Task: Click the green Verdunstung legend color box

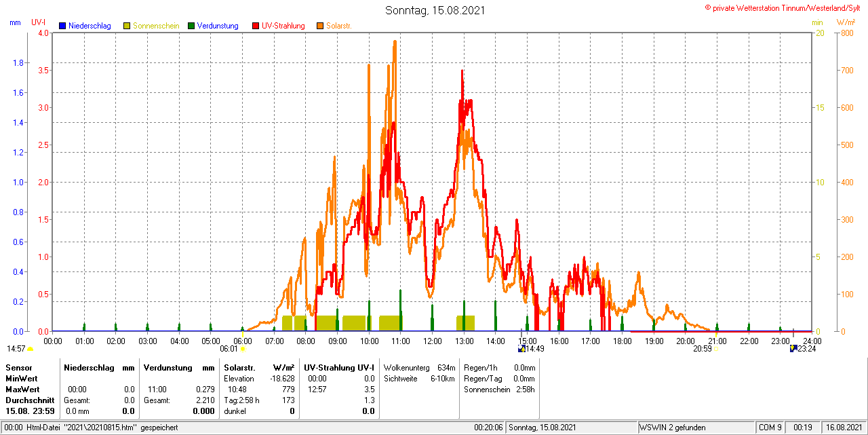Action: 191,26
